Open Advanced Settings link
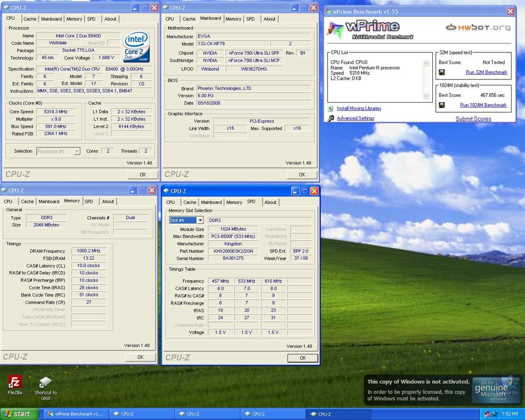 tap(356, 118)
